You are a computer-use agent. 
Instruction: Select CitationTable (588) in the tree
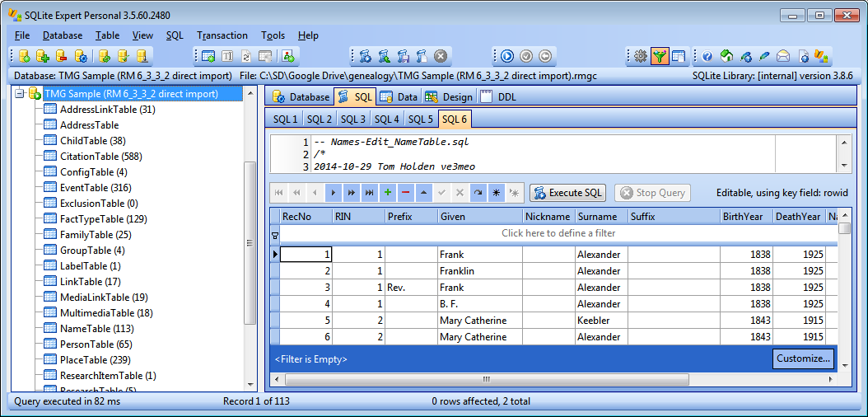100,156
